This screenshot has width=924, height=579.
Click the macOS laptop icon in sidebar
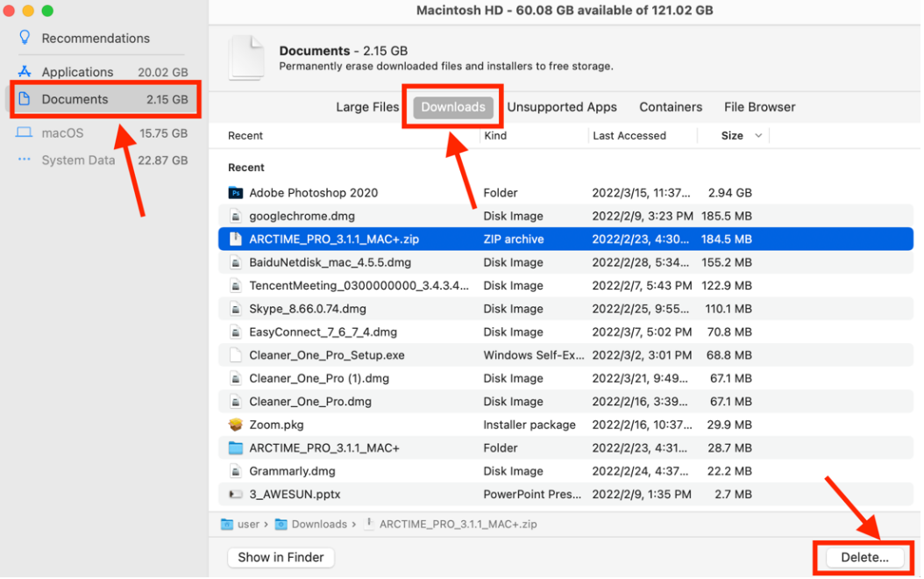[25, 133]
